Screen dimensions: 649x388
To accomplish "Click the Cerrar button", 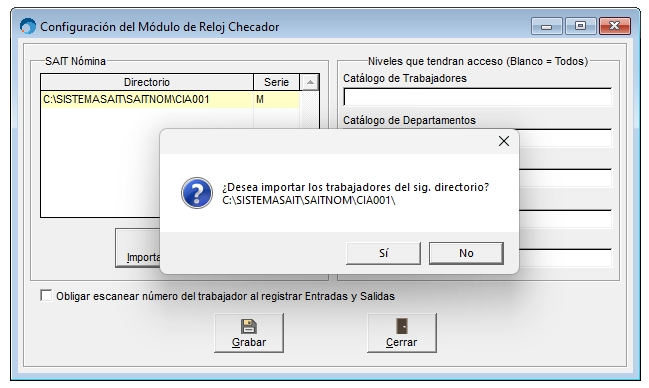I will [x=401, y=333].
